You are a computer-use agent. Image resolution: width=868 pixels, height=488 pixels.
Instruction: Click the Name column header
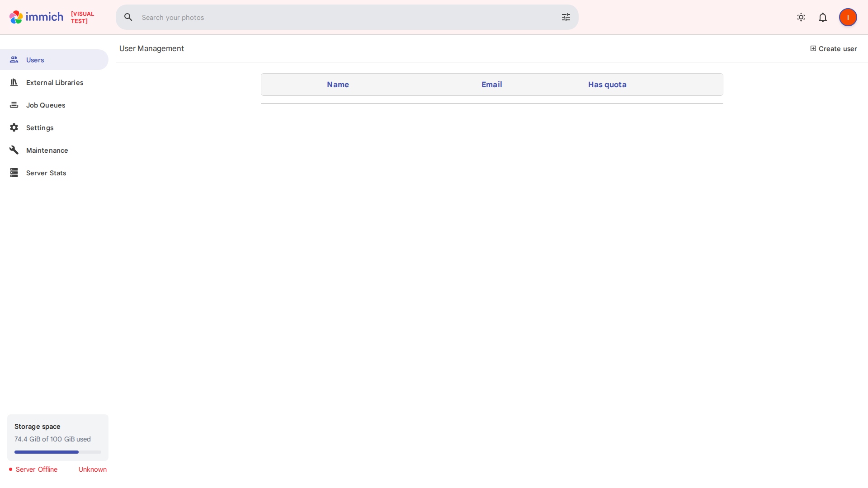pyautogui.click(x=338, y=84)
